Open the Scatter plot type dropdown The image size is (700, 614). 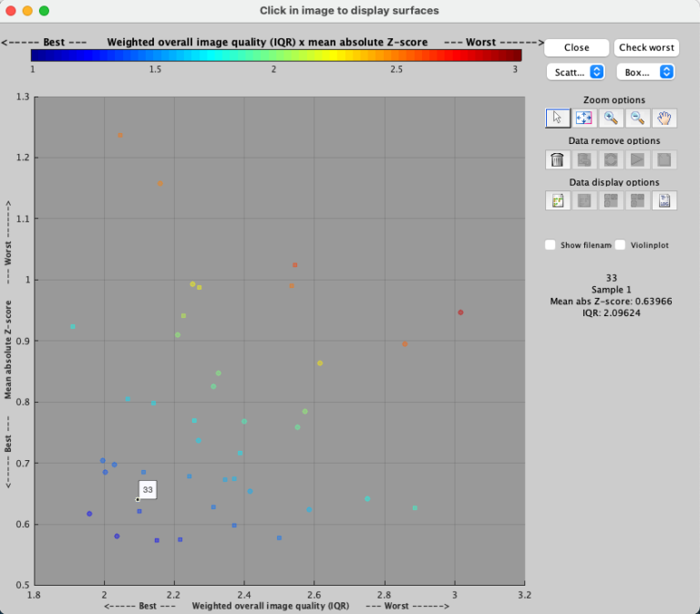(575, 71)
